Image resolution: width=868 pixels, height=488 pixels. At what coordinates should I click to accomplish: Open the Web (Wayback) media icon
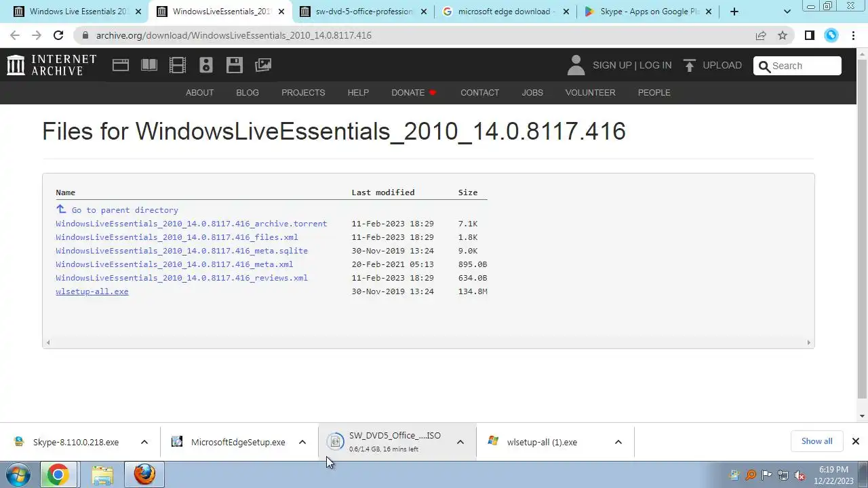click(121, 65)
